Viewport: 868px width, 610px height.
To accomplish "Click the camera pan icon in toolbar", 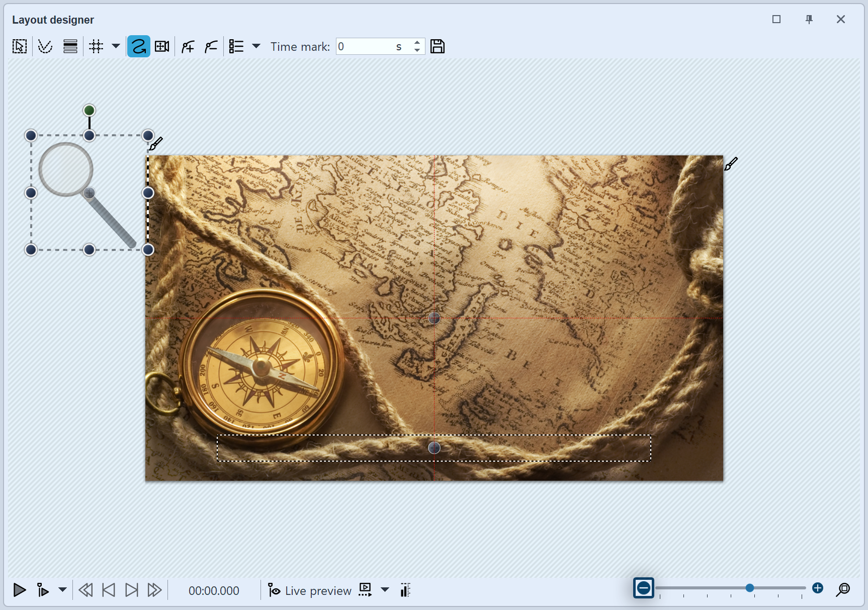I will (162, 47).
